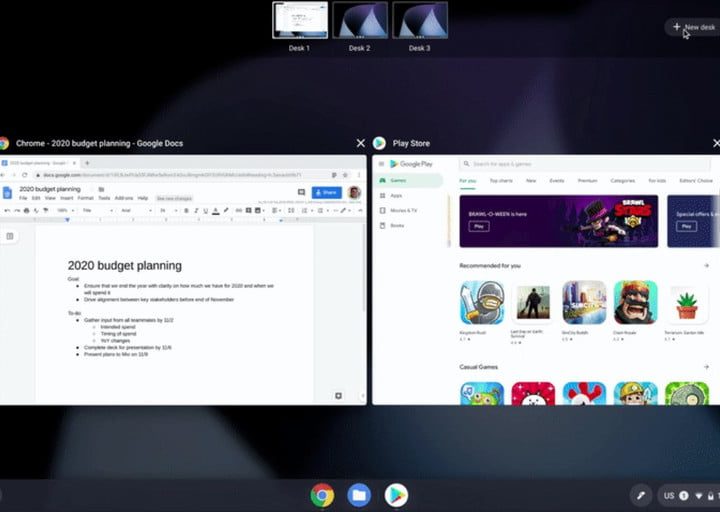The width and height of the screenshot is (720, 512).
Task: Select Games in Play Store sidebar
Action: 408,180
